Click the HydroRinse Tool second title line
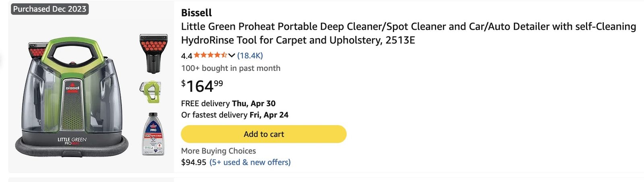Viewport: 644px width, 182px height. pos(298,40)
